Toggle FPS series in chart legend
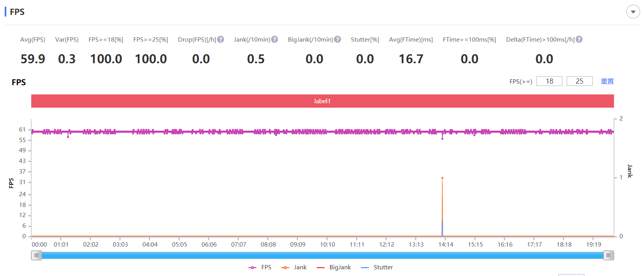Image resolution: width=644 pixels, height=276 pixels. [x=260, y=267]
